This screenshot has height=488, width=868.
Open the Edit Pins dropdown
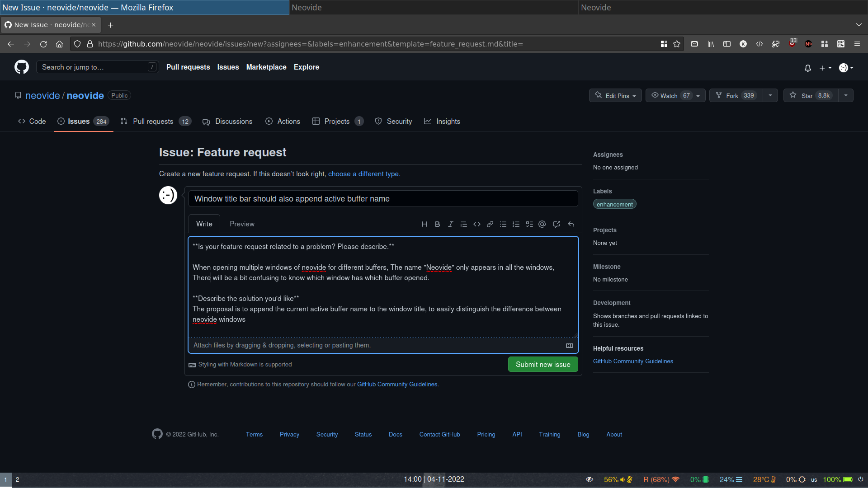coord(615,95)
